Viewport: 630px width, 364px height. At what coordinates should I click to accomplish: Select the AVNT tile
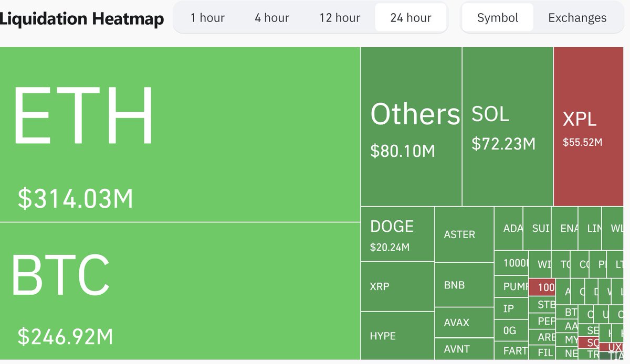click(464, 349)
